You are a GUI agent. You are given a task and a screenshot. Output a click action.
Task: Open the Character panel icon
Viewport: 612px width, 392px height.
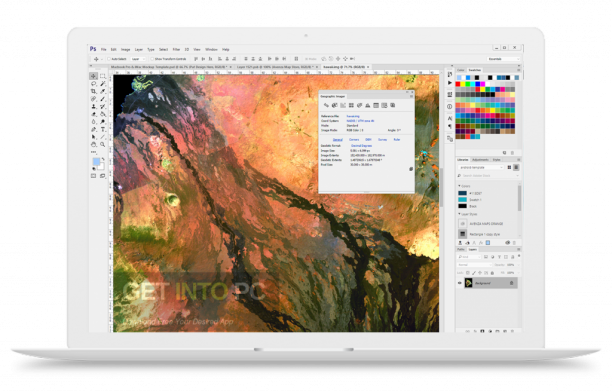point(450,118)
